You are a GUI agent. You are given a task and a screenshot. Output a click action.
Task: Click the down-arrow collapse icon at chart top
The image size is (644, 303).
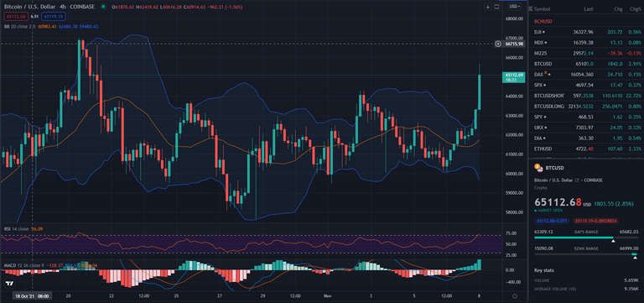tap(487, 7)
